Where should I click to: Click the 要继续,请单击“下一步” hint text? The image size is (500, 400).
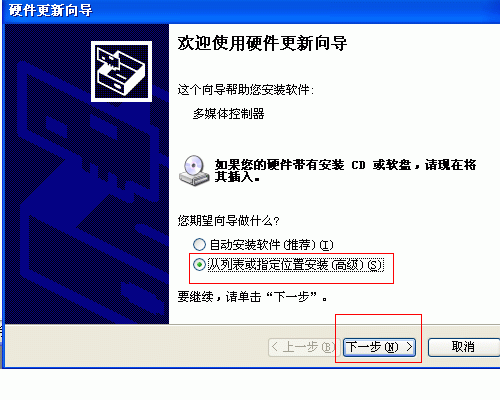coord(252,296)
